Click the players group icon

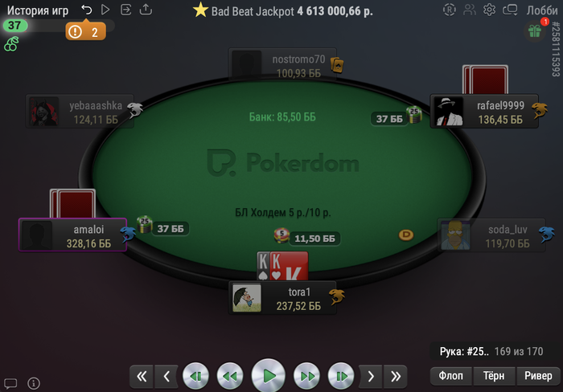(469, 10)
